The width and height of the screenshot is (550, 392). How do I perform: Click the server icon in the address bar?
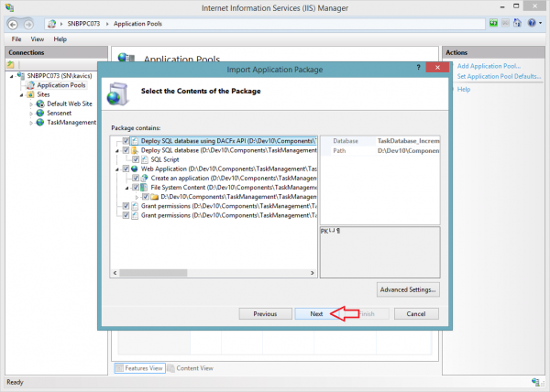click(52, 24)
